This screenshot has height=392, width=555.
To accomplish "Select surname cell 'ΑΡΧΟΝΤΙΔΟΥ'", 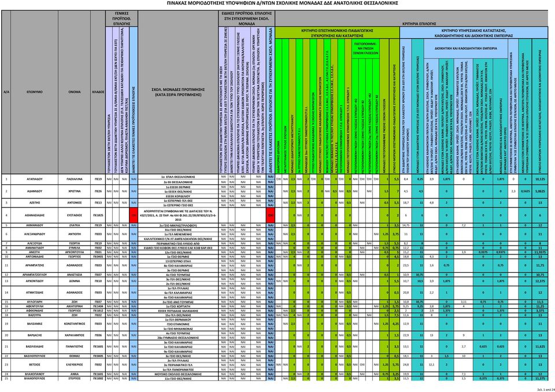I will pyautogui.click(x=34, y=281).
